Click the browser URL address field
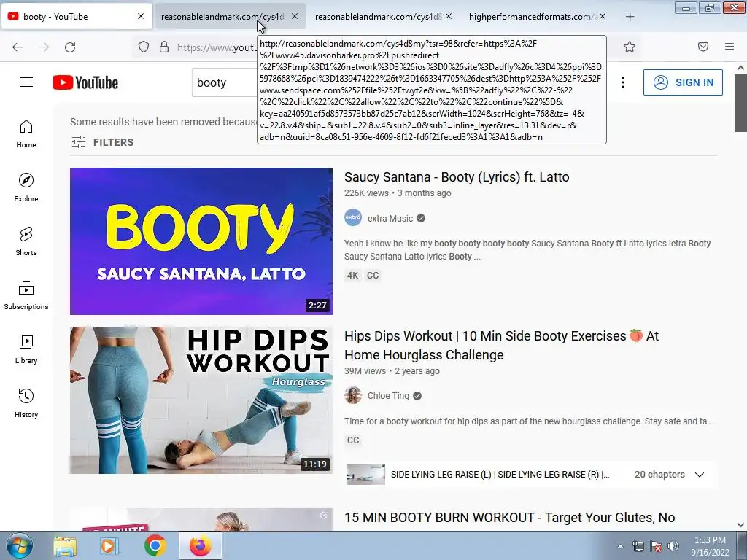Image resolution: width=747 pixels, height=560 pixels. [217, 47]
